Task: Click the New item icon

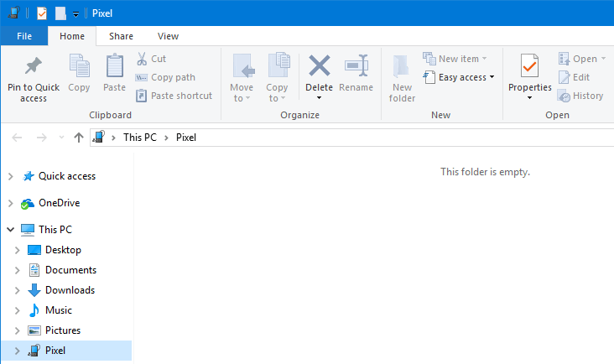Action: click(x=429, y=59)
